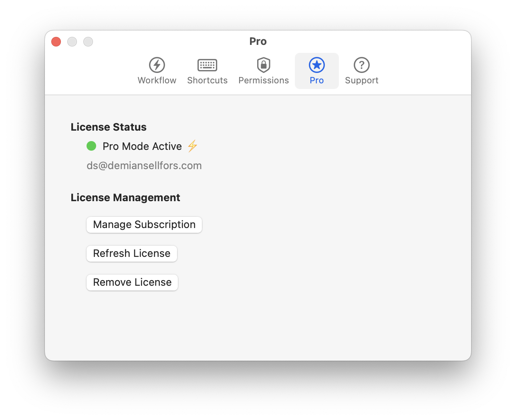The width and height of the screenshot is (516, 420).
Task: Click the Pro window title
Action: click(258, 41)
